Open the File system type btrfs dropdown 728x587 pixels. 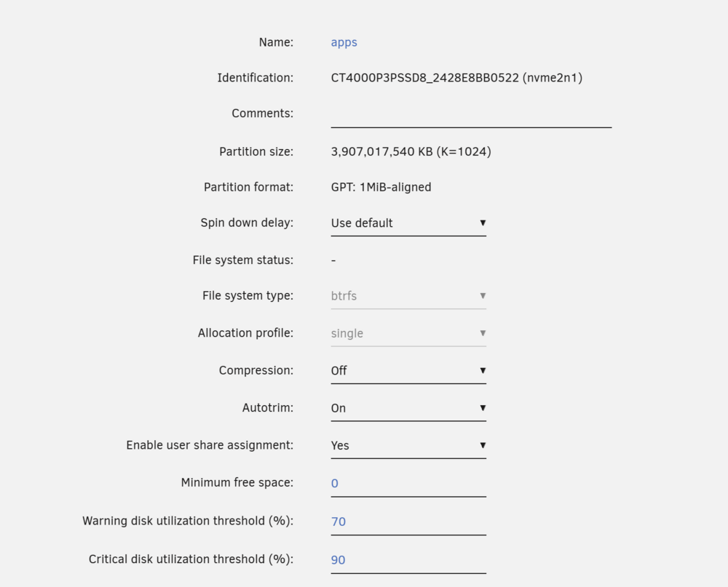coord(408,296)
